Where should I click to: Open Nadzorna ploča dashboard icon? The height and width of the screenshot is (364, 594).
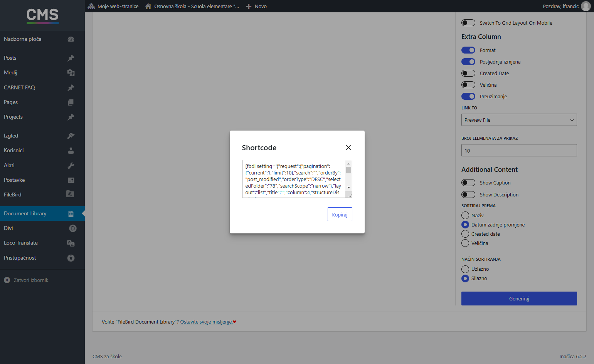[71, 39]
